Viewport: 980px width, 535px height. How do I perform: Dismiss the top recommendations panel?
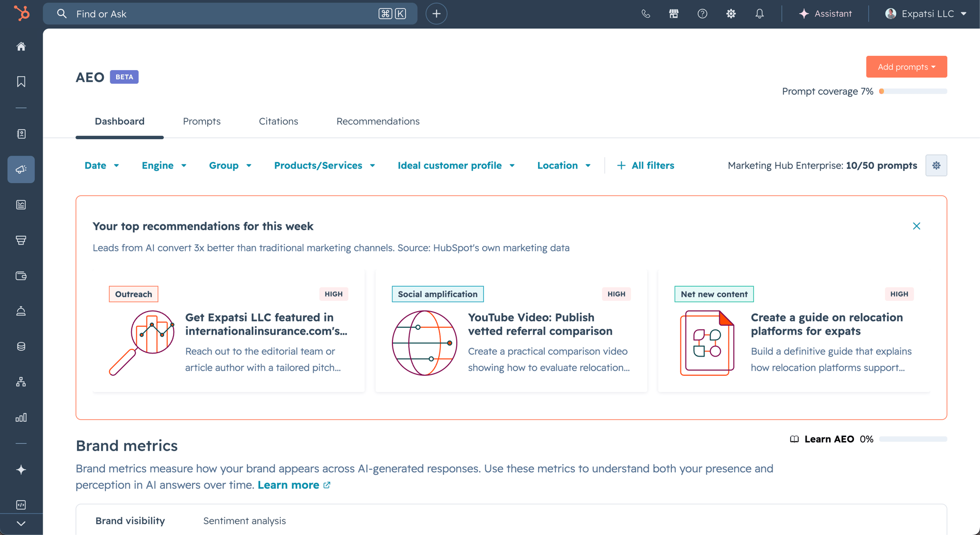[x=917, y=226]
